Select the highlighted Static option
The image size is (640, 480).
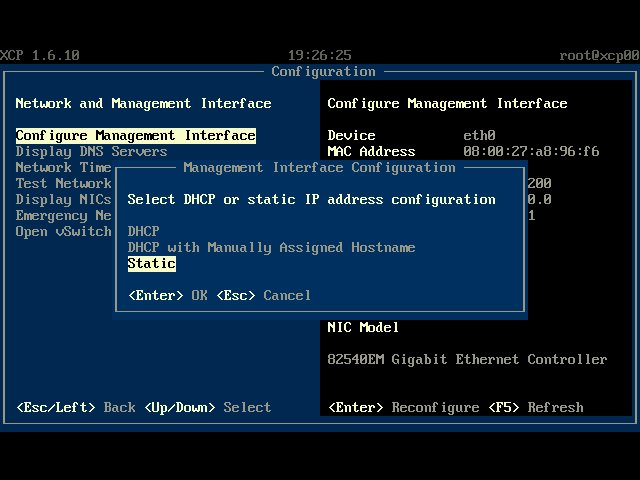[151, 263]
